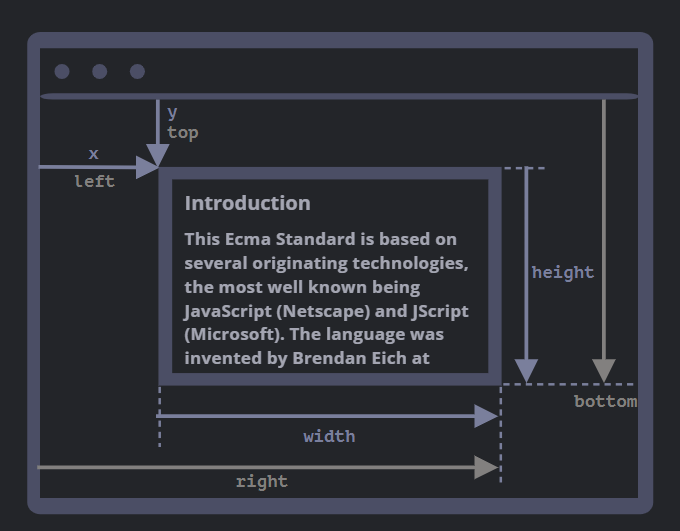Click the "left" label

[x=94, y=181]
